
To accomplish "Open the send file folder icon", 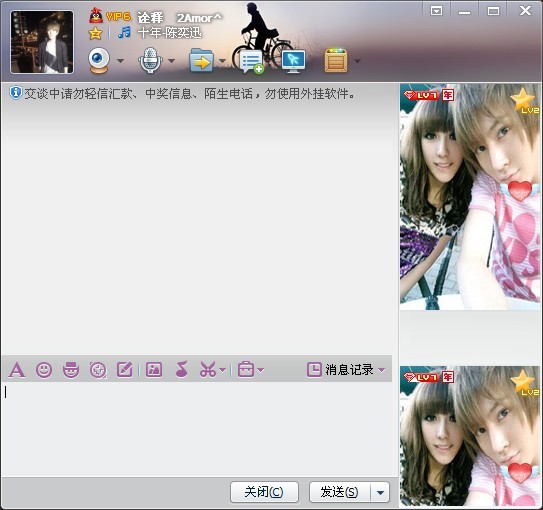I will pos(201,61).
